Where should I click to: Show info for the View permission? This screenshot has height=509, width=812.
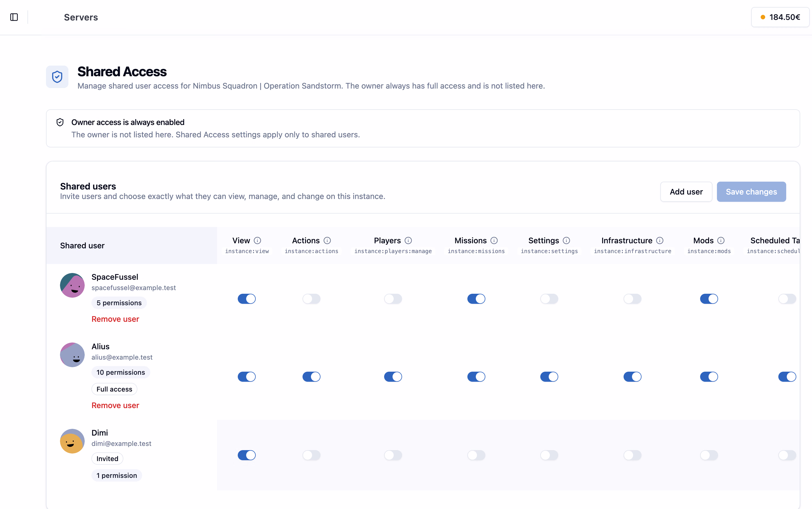(258, 240)
